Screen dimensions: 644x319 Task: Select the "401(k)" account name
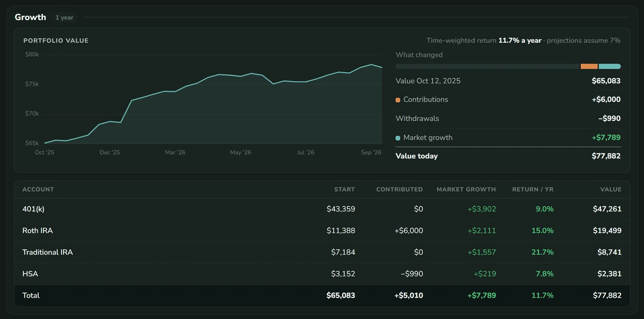coord(33,209)
